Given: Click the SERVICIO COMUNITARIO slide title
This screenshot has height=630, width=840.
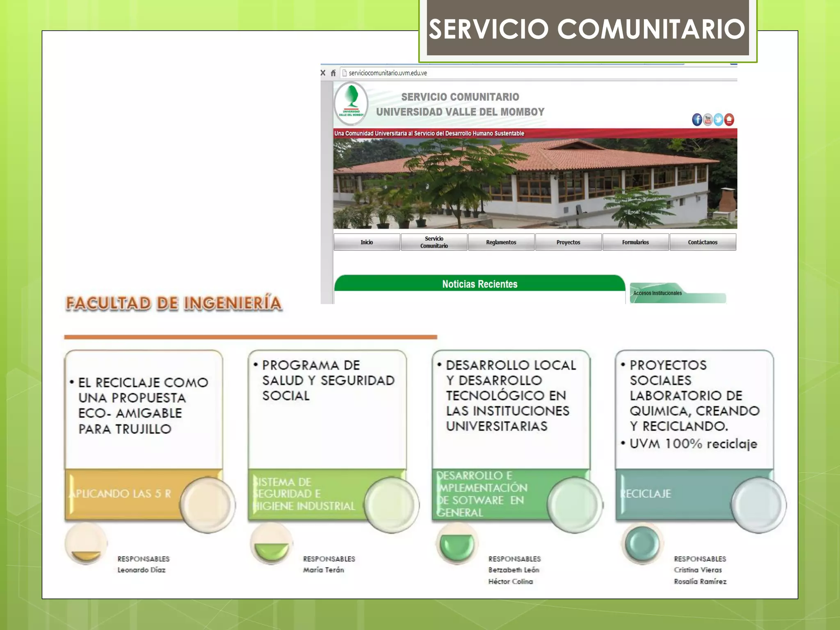Looking at the screenshot, I should click(x=587, y=29).
